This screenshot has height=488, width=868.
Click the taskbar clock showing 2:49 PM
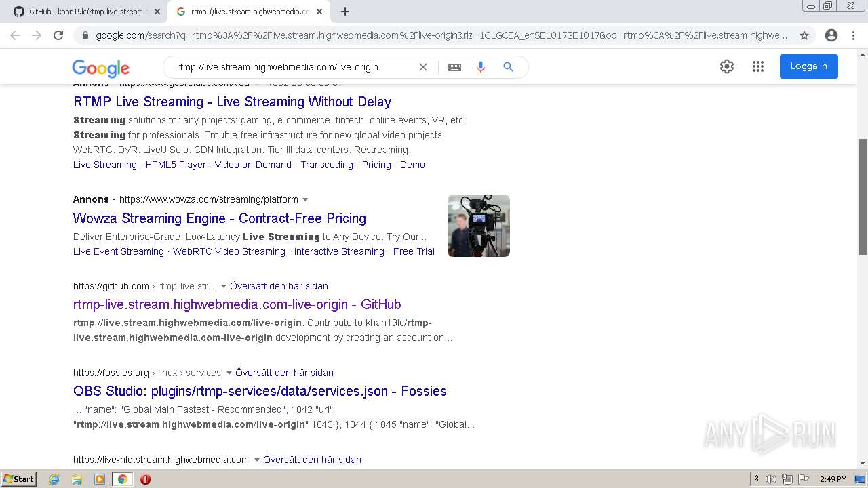tap(833, 479)
